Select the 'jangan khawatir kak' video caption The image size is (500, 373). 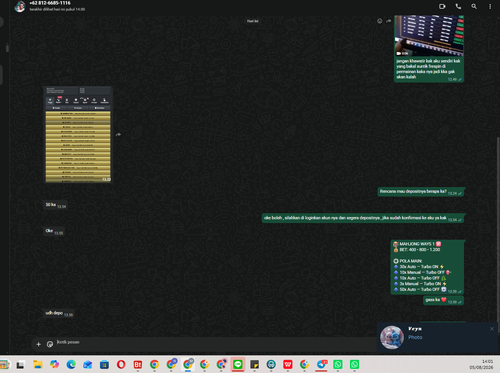click(x=428, y=69)
